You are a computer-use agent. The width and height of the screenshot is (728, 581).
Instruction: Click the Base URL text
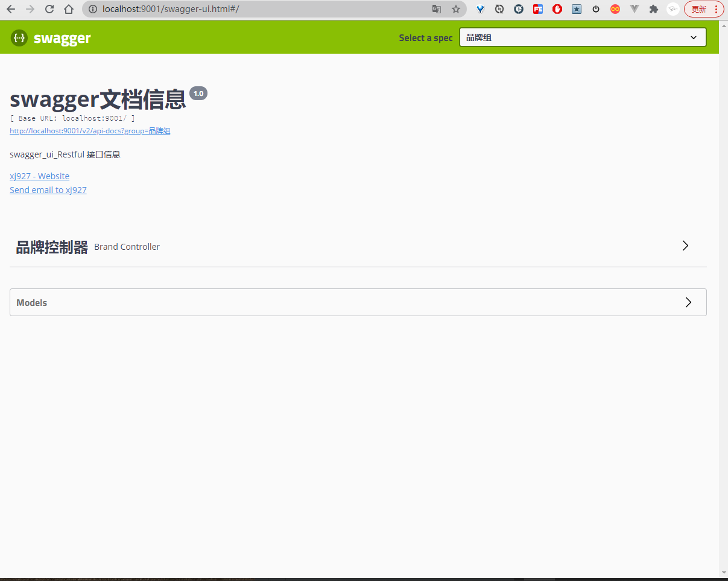72,119
